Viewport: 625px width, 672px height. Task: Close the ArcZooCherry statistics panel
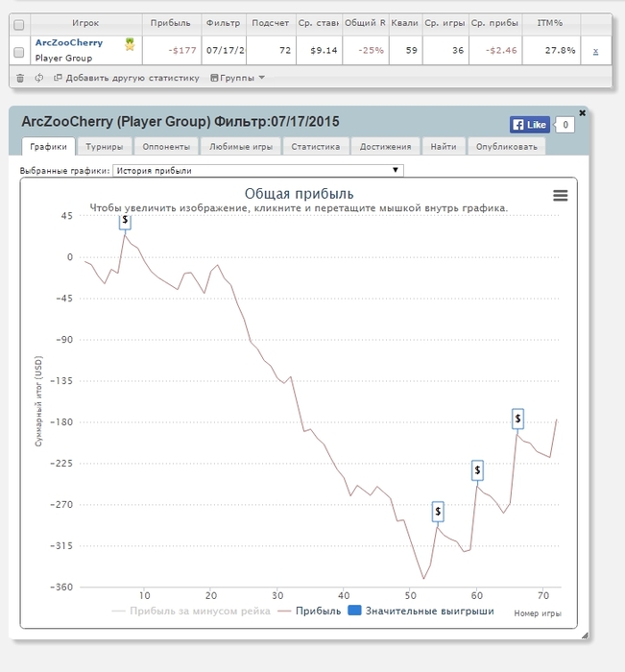pos(582,113)
